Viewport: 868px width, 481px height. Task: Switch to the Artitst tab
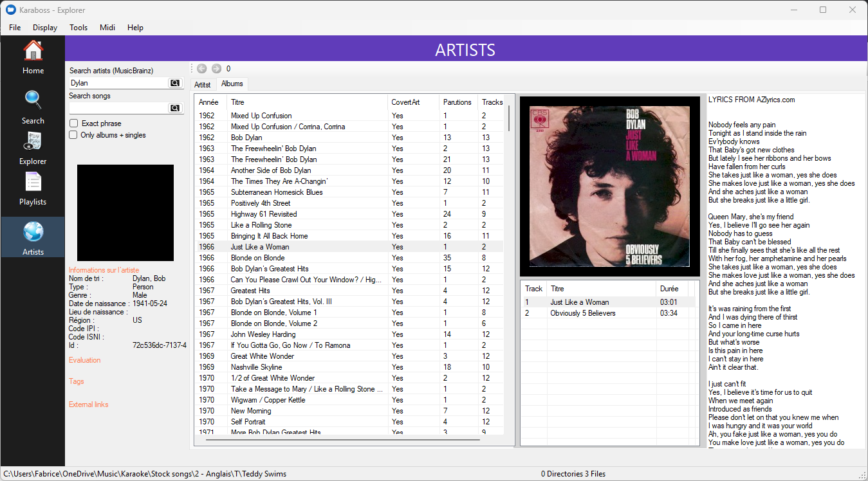tap(203, 84)
